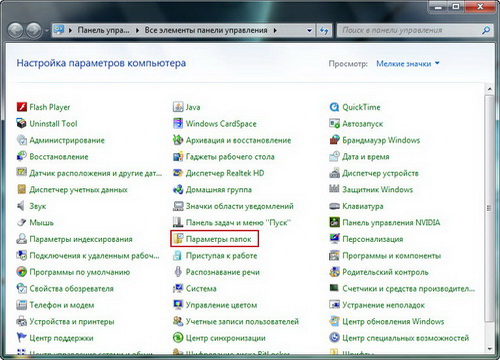This screenshot has height=360, width=500.
Task: Open the Мышь icon
Action: [x=22, y=222]
